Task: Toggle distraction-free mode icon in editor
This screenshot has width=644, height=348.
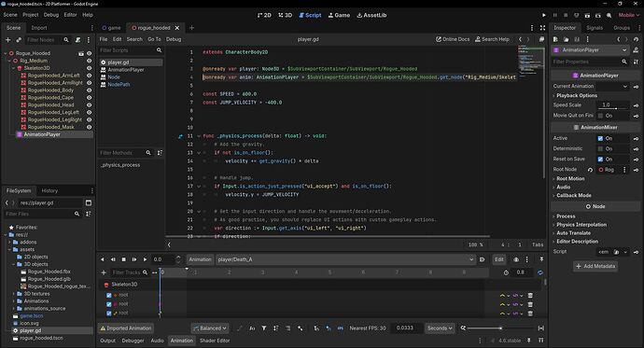Action: click(x=542, y=28)
